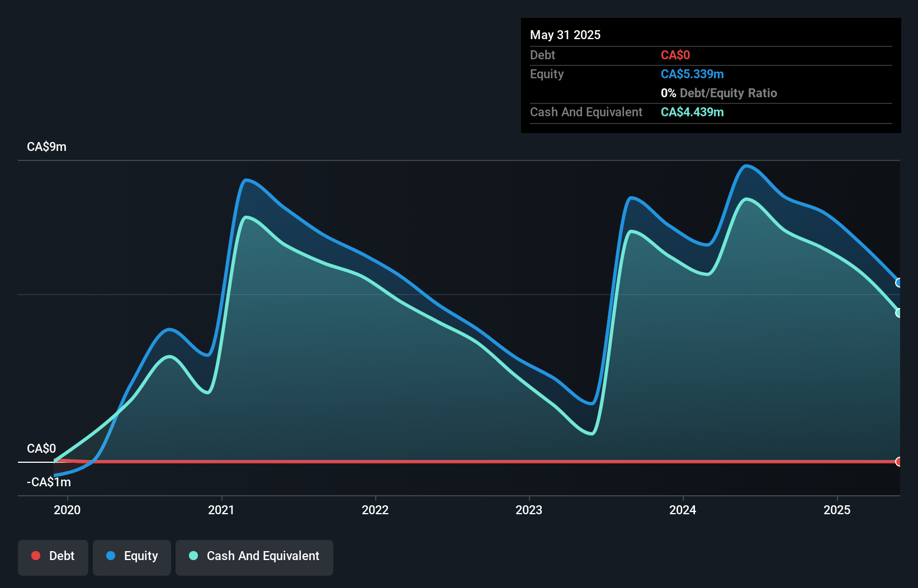Click the CA$4.439m cash value

[x=692, y=112]
